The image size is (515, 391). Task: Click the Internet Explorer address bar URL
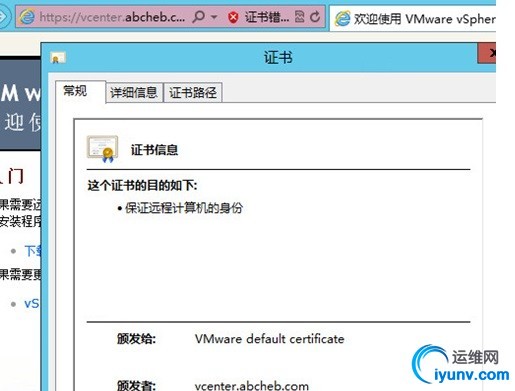coord(112,17)
